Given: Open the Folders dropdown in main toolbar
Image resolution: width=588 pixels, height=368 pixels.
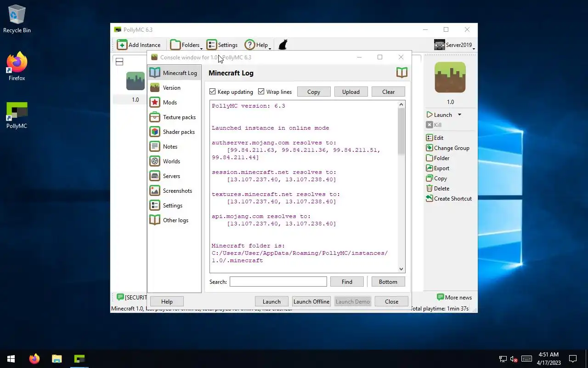Looking at the screenshot, I should pyautogui.click(x=186, y=45).
